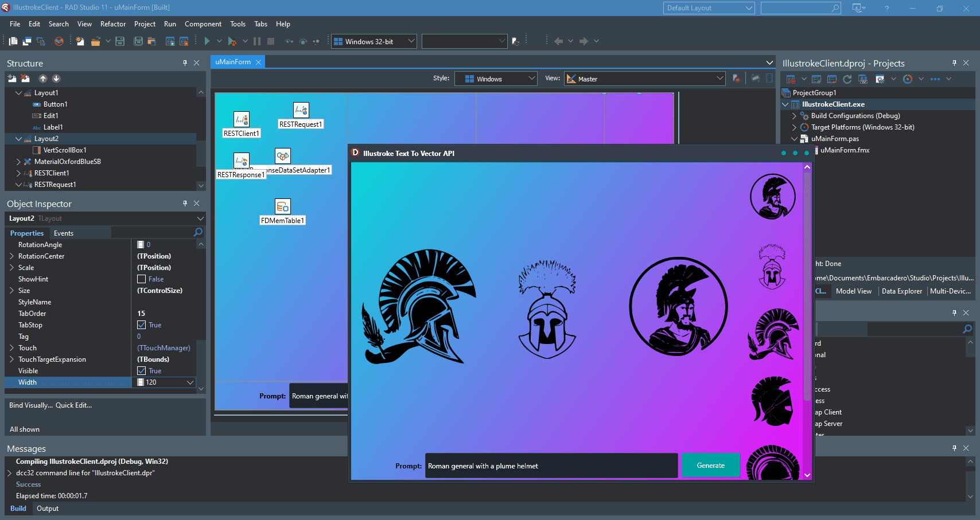Click the property filter search magnifier in Object Inspector
Screen dimensions: 980x520
198,232
